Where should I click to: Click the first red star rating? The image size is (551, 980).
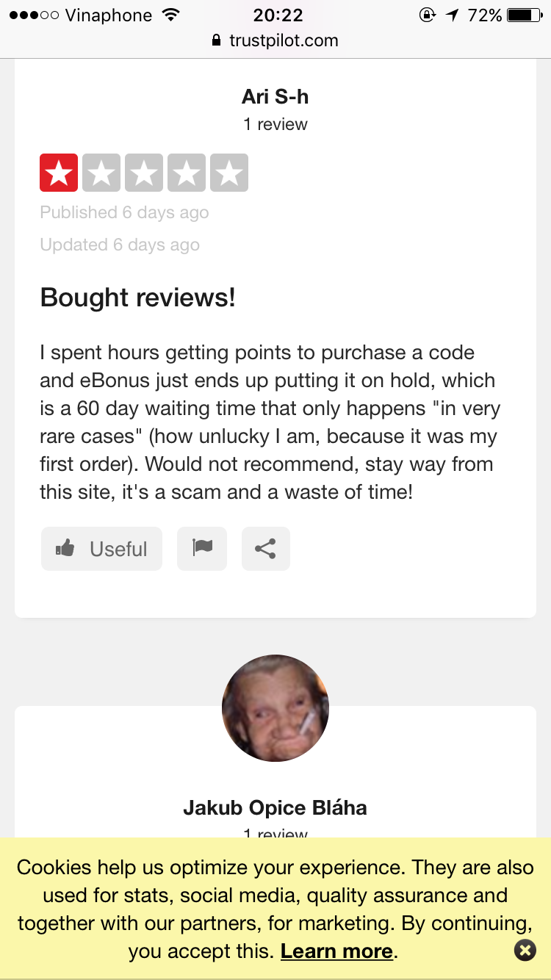(59, 173)
